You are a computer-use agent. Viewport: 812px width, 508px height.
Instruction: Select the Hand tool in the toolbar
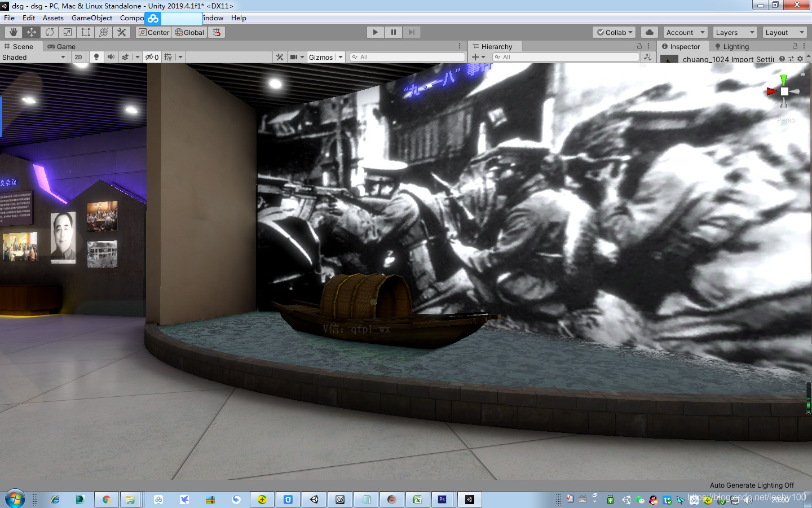pyautogui.click(x=14, y=32)
